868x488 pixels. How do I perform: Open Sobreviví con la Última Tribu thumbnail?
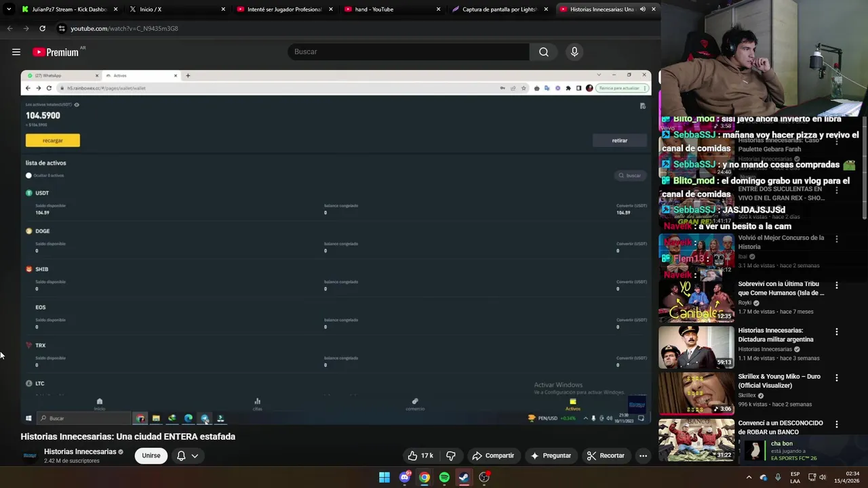696,301
